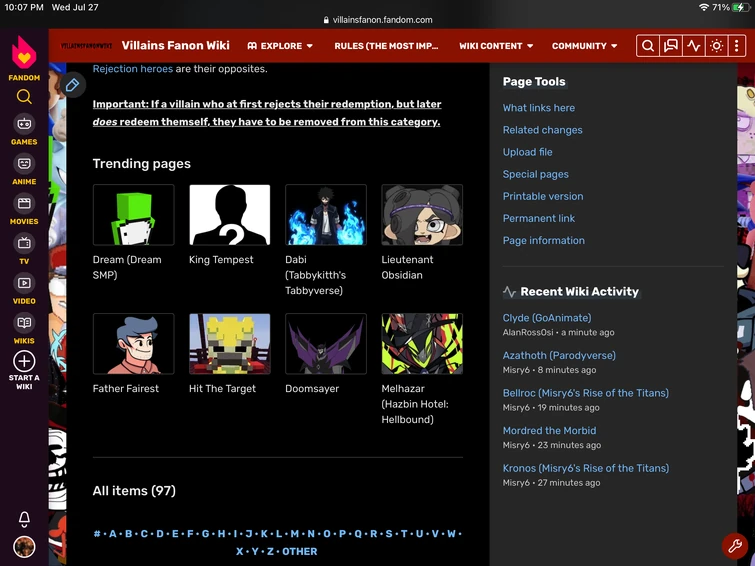Expand the Wiki Content dropdown
This screenshot has height=566, width=755.
tap(496, 46)
